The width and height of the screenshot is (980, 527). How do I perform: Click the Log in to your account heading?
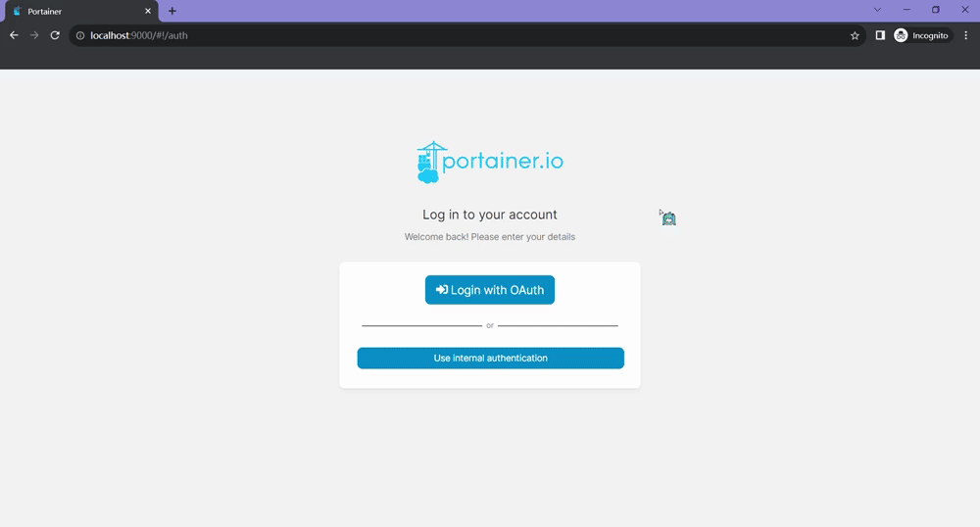[490, 215]
